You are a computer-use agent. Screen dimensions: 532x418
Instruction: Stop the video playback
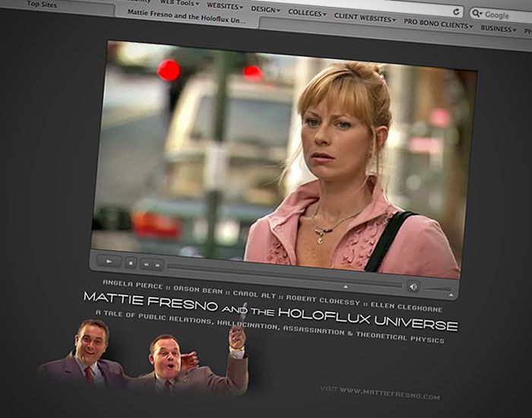(x=131, y=263)
